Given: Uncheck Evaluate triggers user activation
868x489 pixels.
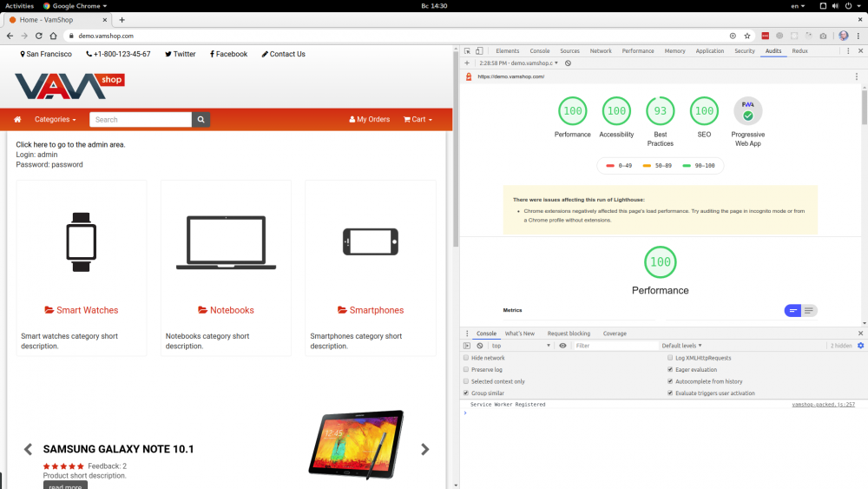Looking at the screenshot, I should [x=670, y=393].
